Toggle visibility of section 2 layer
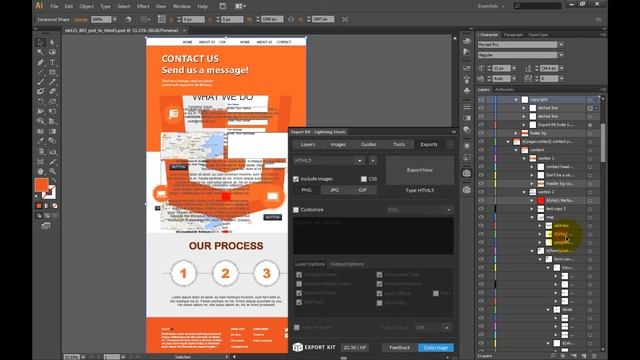Screen dimensions: 640x360 [482, 192]
